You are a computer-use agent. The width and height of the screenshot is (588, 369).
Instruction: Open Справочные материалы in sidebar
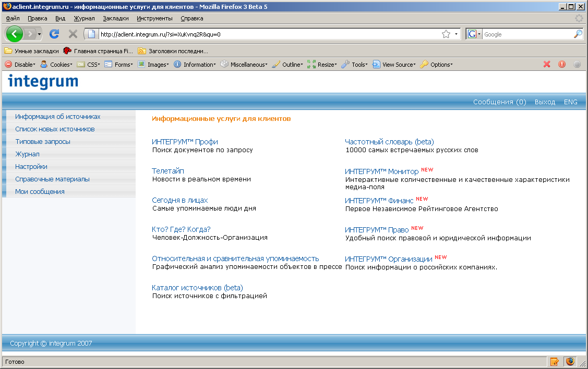(52, 179)
